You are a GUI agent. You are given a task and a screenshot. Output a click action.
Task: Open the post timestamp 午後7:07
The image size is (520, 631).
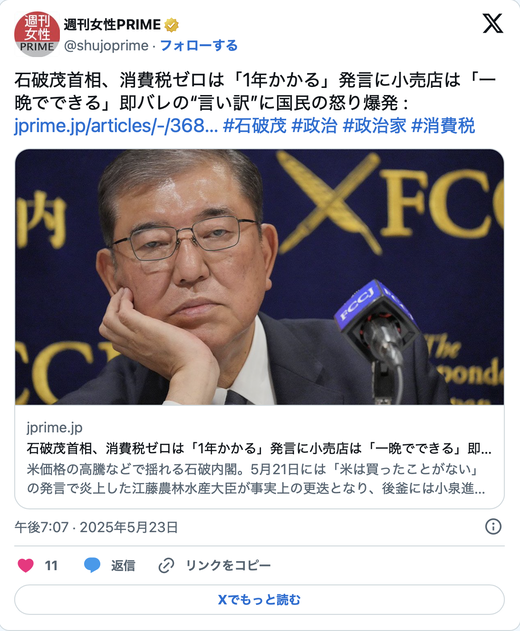tap(41, 527)
